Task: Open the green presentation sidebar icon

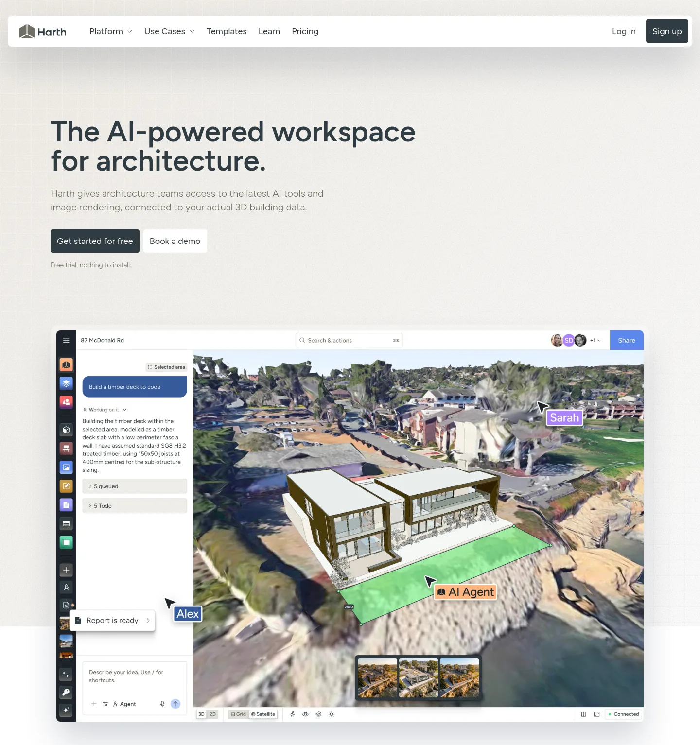Action: pyautogui.click(x=66, y=542)
